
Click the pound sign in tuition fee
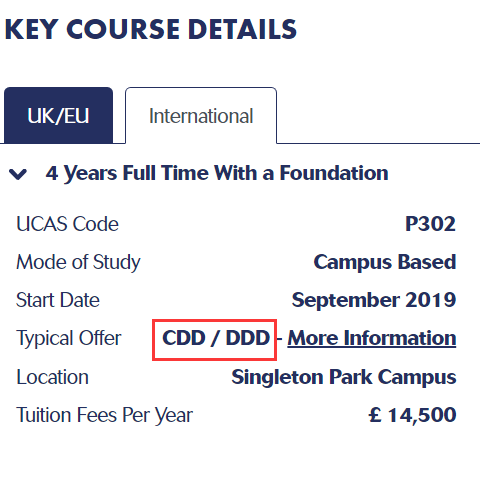tap(375, 415)
